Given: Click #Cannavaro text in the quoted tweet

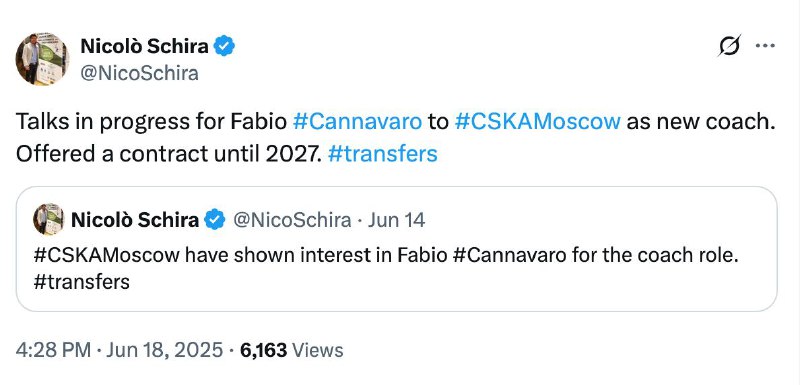Looking at the screenshot, I should pyautogui.click(x=509, y=255).
